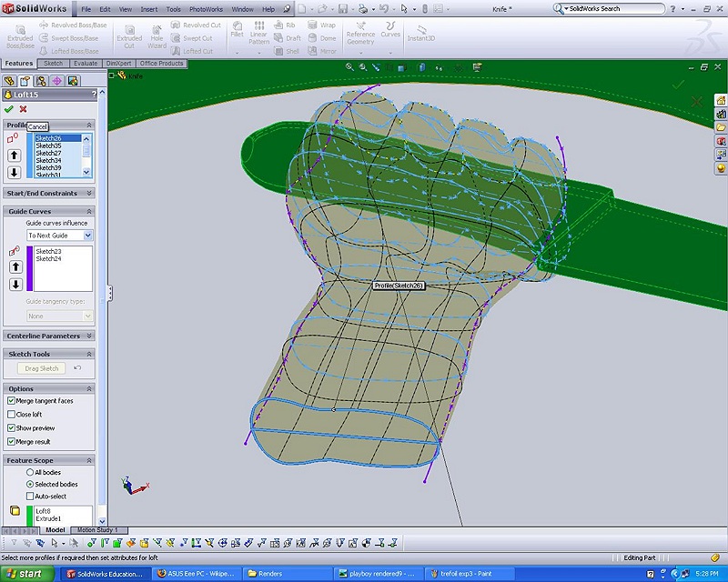
Task: Open the ConfigurationManager tab icon
Action: pos(41,80)
